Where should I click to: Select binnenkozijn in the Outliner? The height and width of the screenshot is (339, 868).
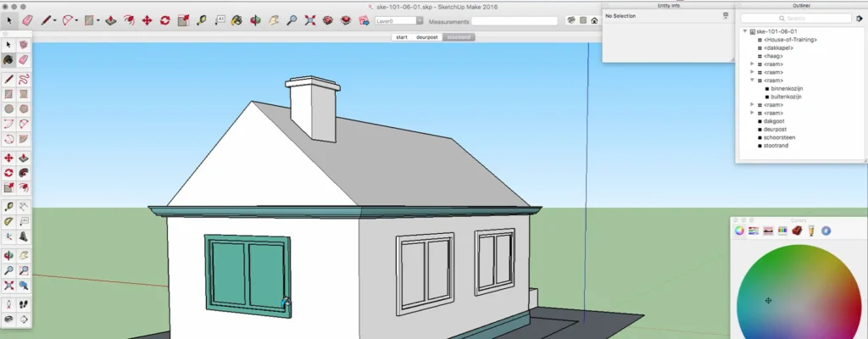(786, 88)
